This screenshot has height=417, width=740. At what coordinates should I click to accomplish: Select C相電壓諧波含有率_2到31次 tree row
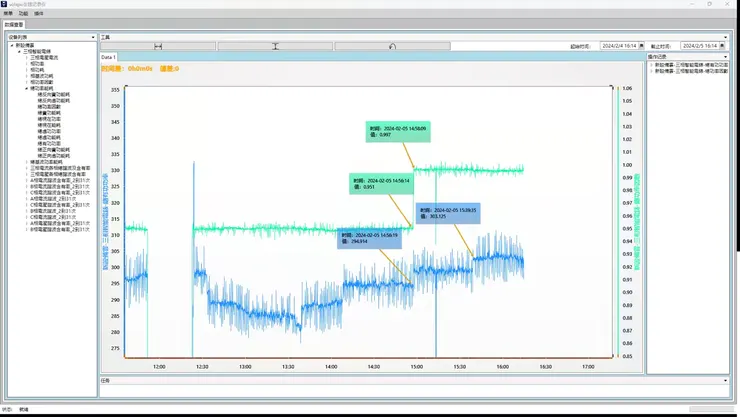pos(60,205)
